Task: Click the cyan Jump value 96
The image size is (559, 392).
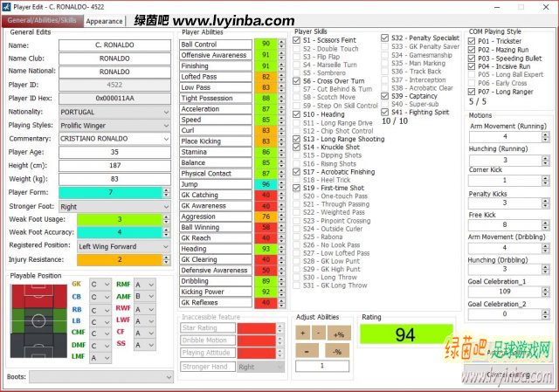Action: pyautogui.click(x=266, y=184)
